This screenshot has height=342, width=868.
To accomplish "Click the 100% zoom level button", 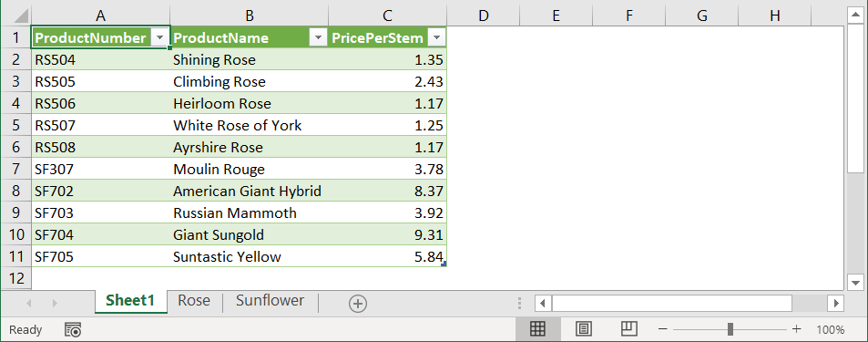I will click(831, 330).
